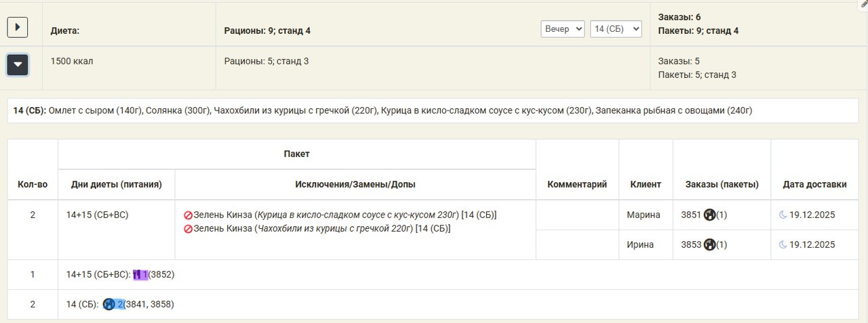The image size is (868, 323).
Task: Click the purple cutlery icon for order 3852
Action: point(137,275)
